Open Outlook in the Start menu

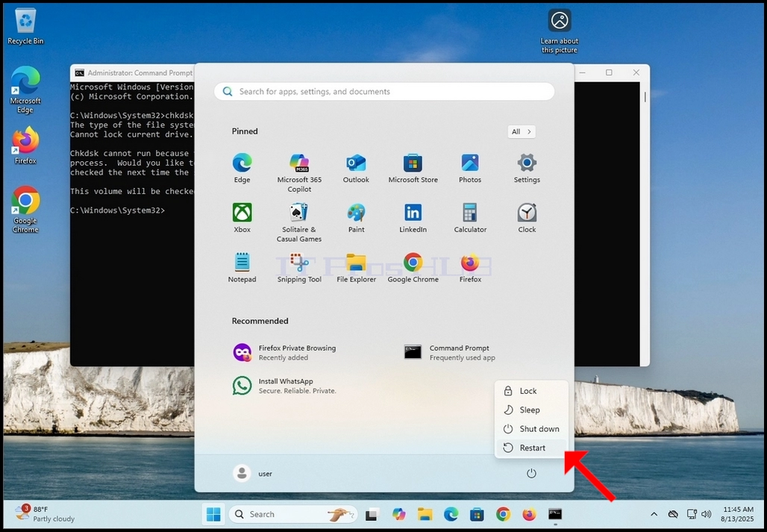click(356, 168)
